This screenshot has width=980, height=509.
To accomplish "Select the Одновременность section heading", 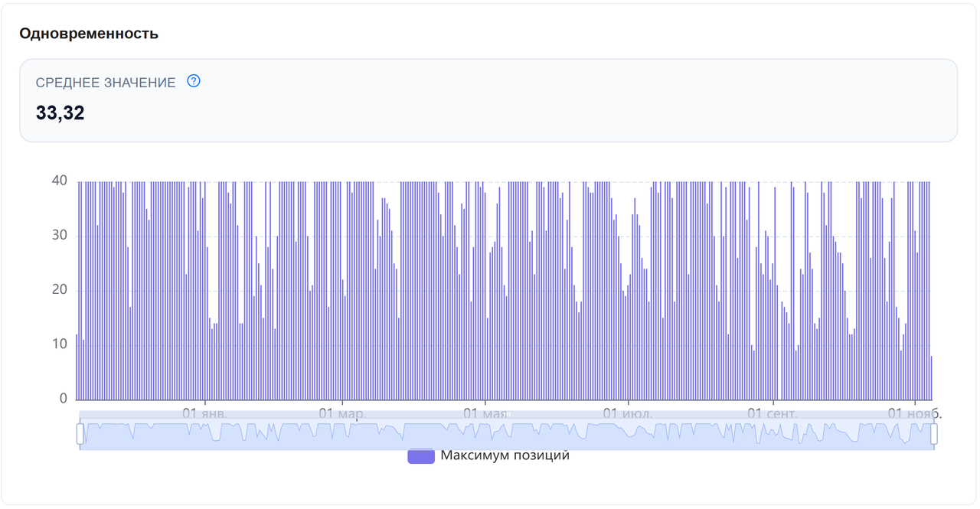I will click(89, 34).
